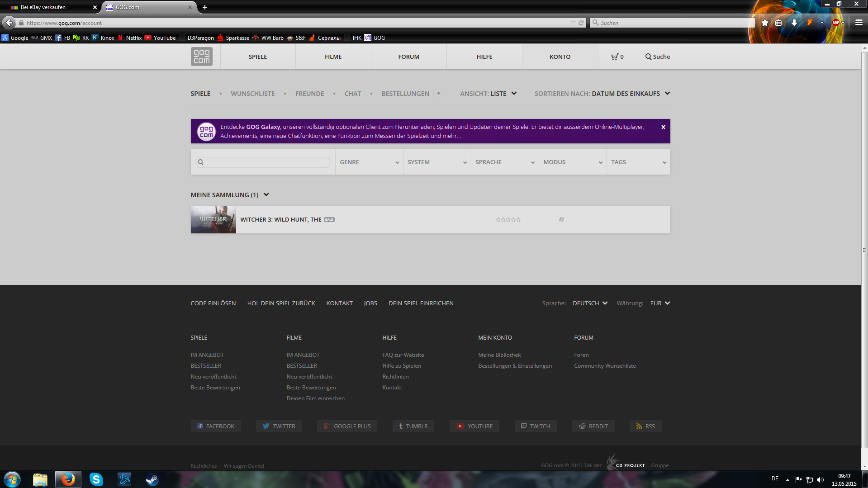868x488 pixels.
Task: Click the GOG.com logo in header
Action: [201, 57]
